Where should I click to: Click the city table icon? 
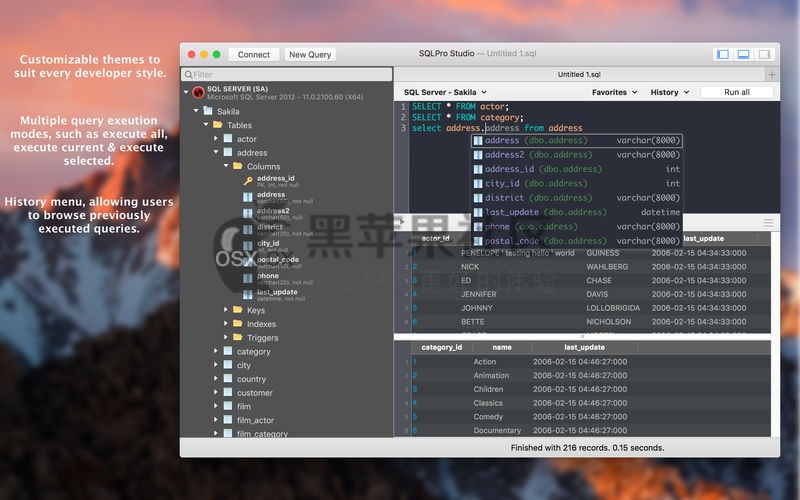(x=228, y=365)
